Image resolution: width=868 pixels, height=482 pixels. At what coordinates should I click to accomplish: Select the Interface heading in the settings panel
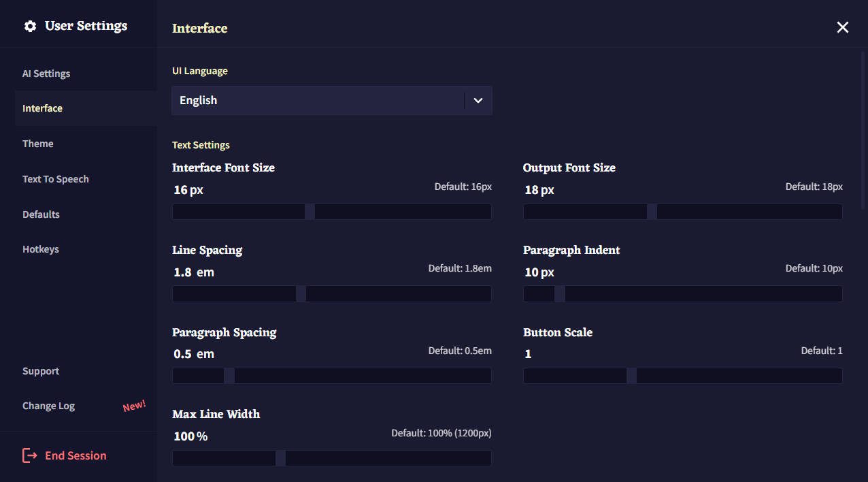pos(199,28)
